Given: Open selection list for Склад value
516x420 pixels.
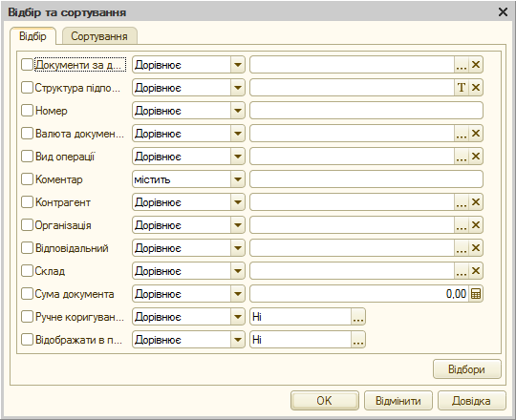Looking at the screenshot, I should point(462,271).
